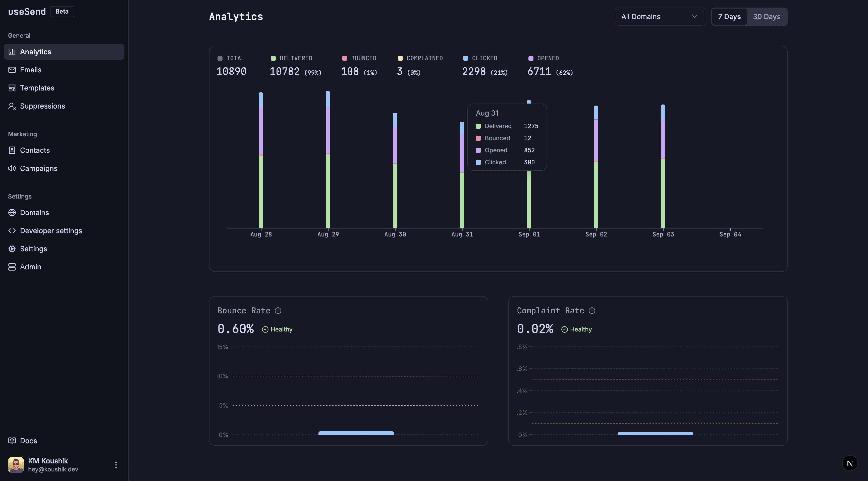Click the Docs book icon

click(12, 441)
